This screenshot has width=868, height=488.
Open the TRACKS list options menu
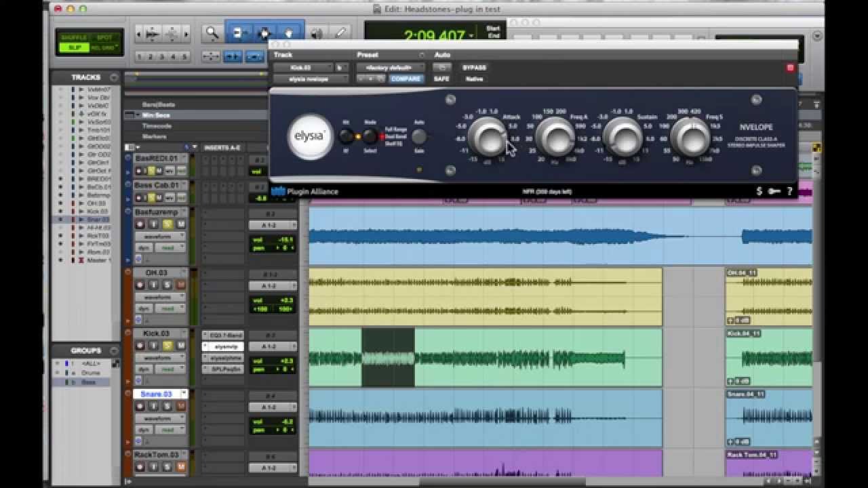pos(114,77)
